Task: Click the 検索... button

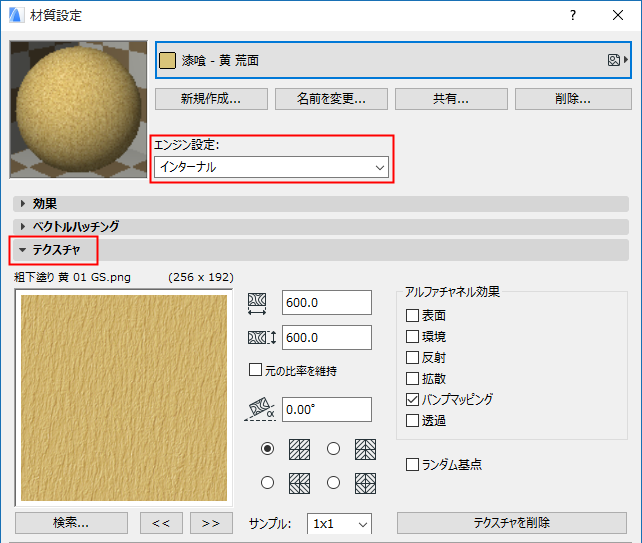Action: click(x=71, y=523)
